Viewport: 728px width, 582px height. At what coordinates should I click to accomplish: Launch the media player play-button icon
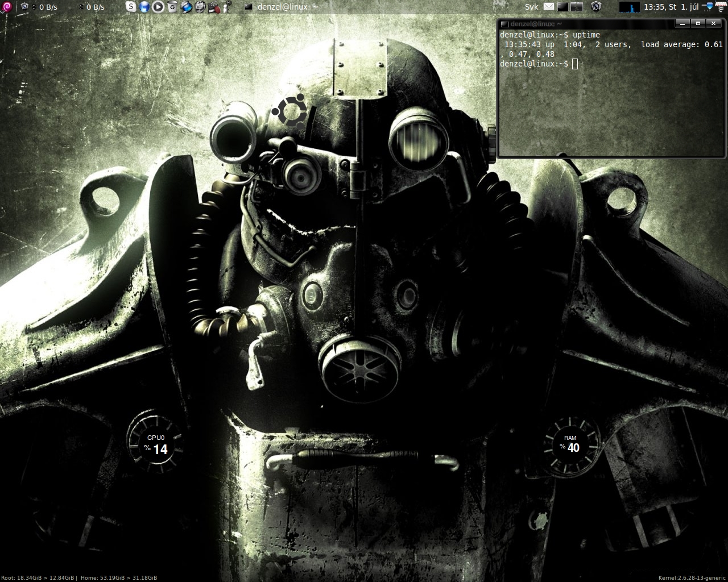pos(158,7)
